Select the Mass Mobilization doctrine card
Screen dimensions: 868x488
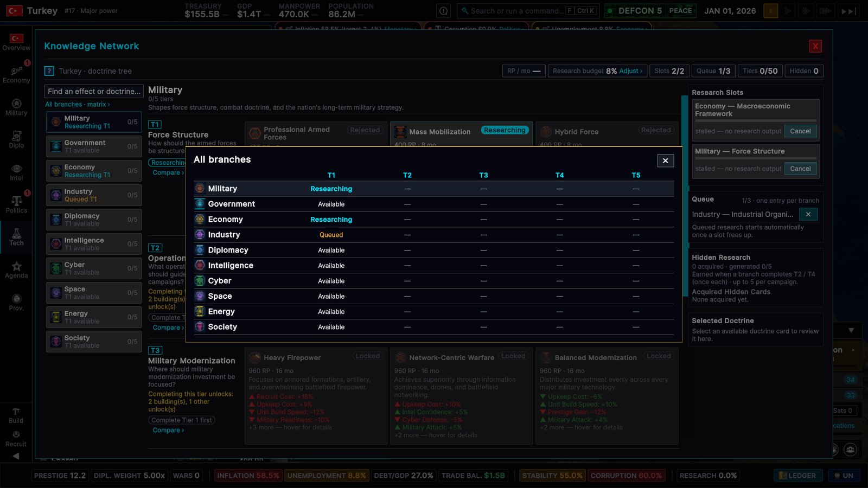click(461, 134)
